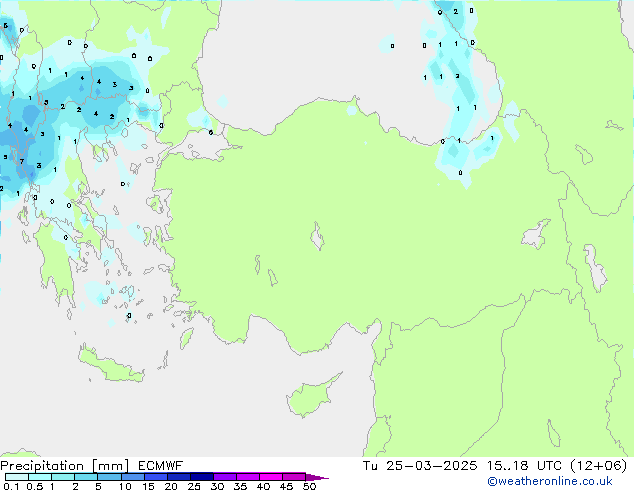Select the 0.1–0.5 mm legend color box

click(17, 477)
